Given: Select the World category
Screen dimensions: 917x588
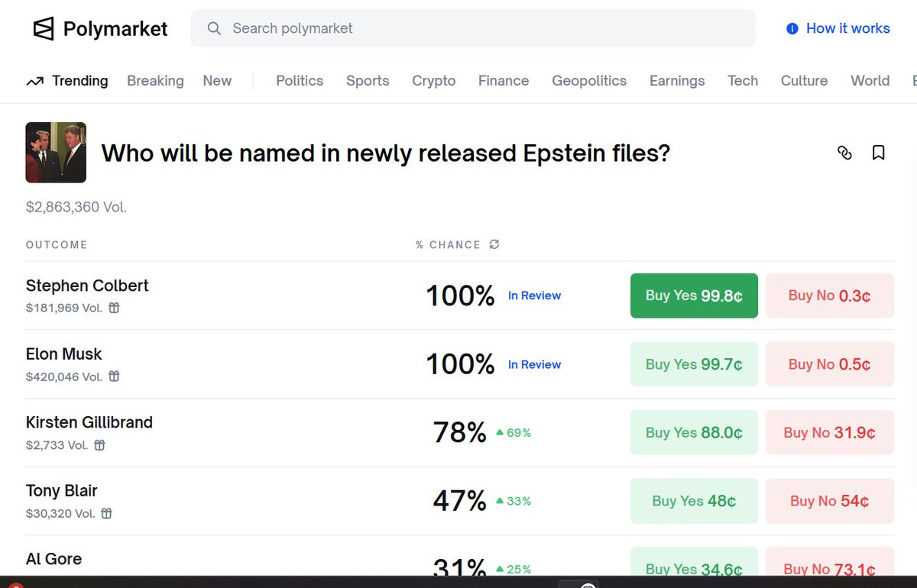Looking at the screenshot, I should 870,81.
